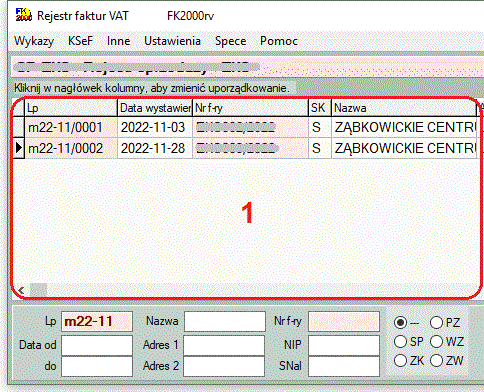Viewport: 484px width, 392px height.
Task: Sort by Nazwa column header
Action: 404,108
